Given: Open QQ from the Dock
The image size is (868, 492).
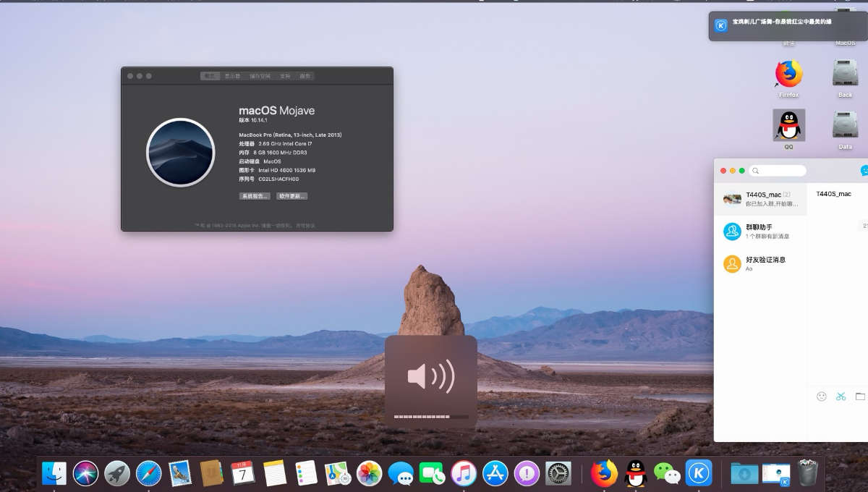Looking at the screenshot, I should [636, 474].
